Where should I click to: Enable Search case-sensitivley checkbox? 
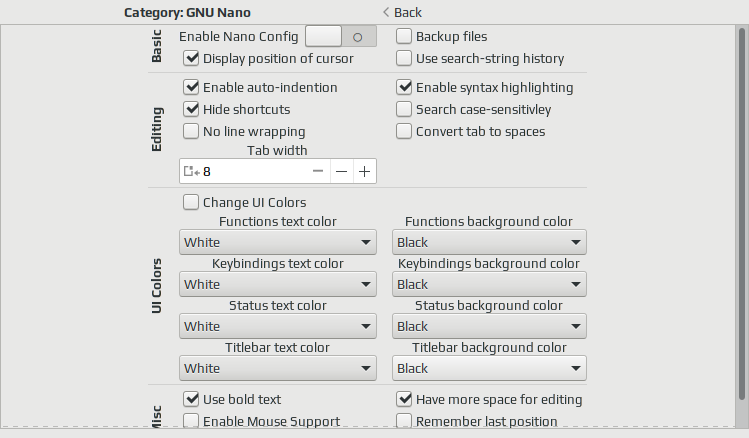(x=404, y=109)
